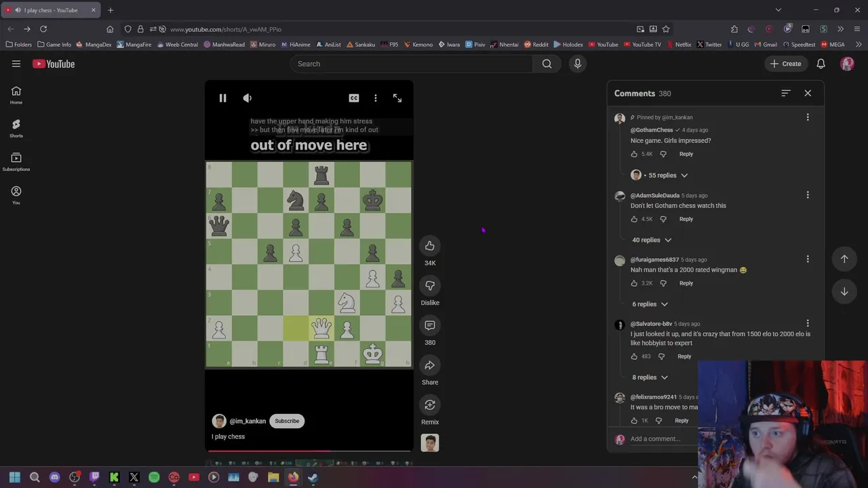Like the AdamSuleDauda comment
Image resolution: width=868 pixels, height=488 pixels.
[634, 219]
